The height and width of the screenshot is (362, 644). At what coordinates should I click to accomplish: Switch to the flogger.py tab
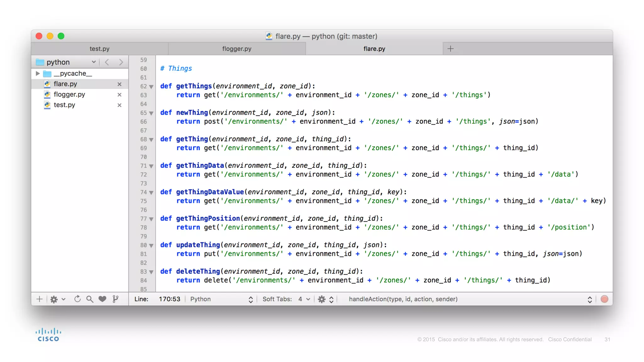(236, 49)
